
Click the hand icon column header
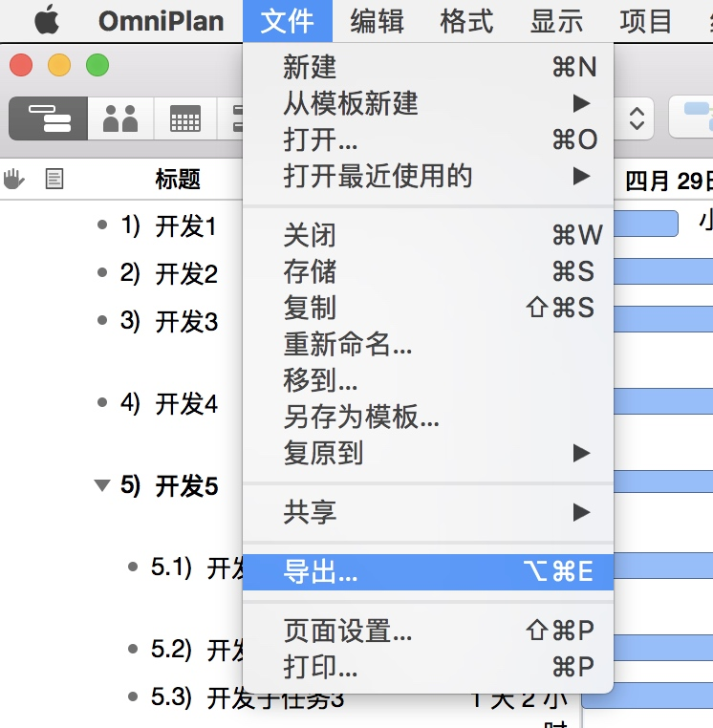coord(14,179)
